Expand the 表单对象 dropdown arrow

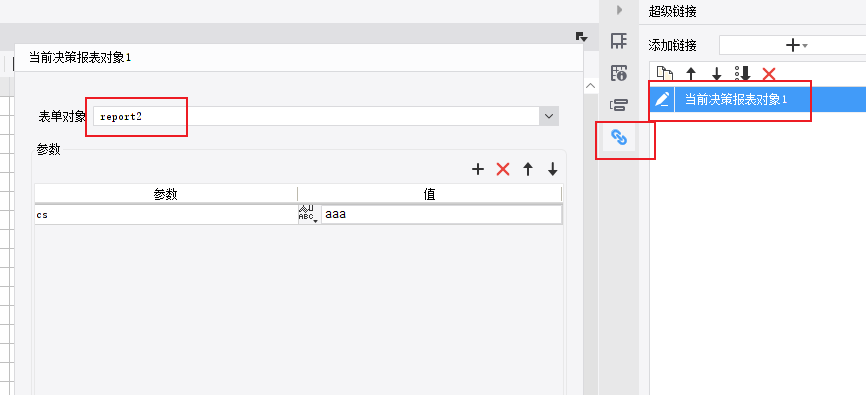coord(548,117)
